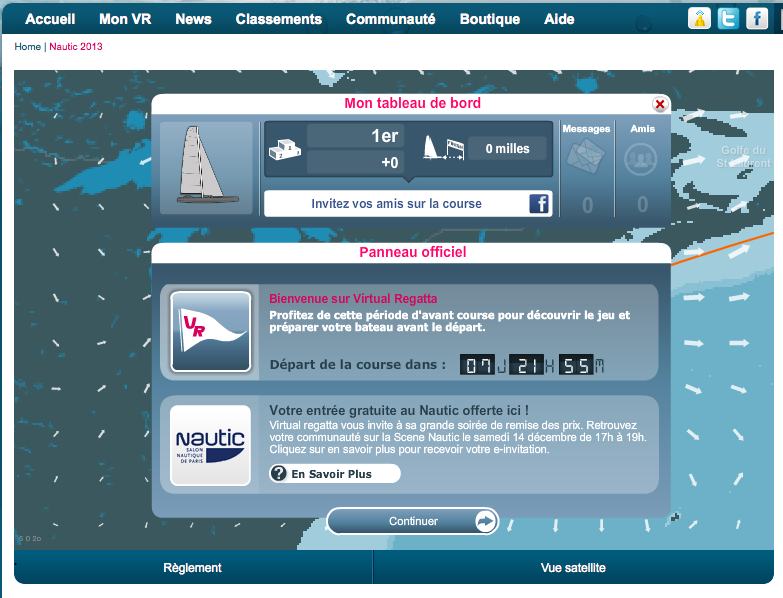This screenshot has width=783, height=598.
Task: Click the days countdown counter 07
Action: pyautogui.click(x=477, y=365)
